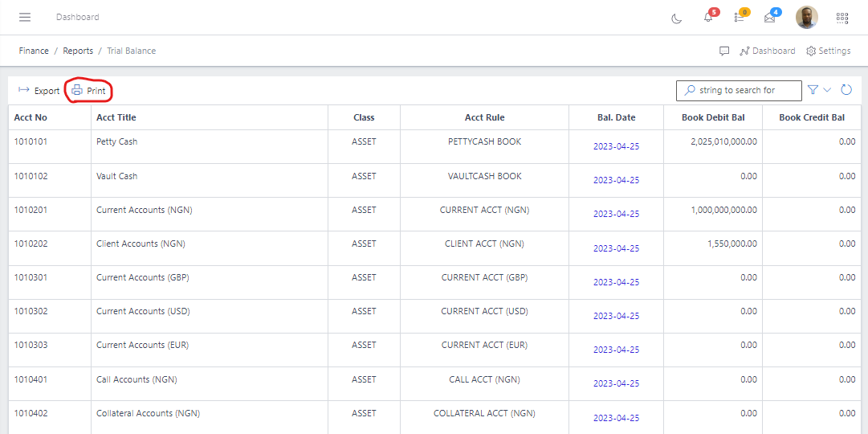Select account number 1010401
868x434 pixels.
31,379
